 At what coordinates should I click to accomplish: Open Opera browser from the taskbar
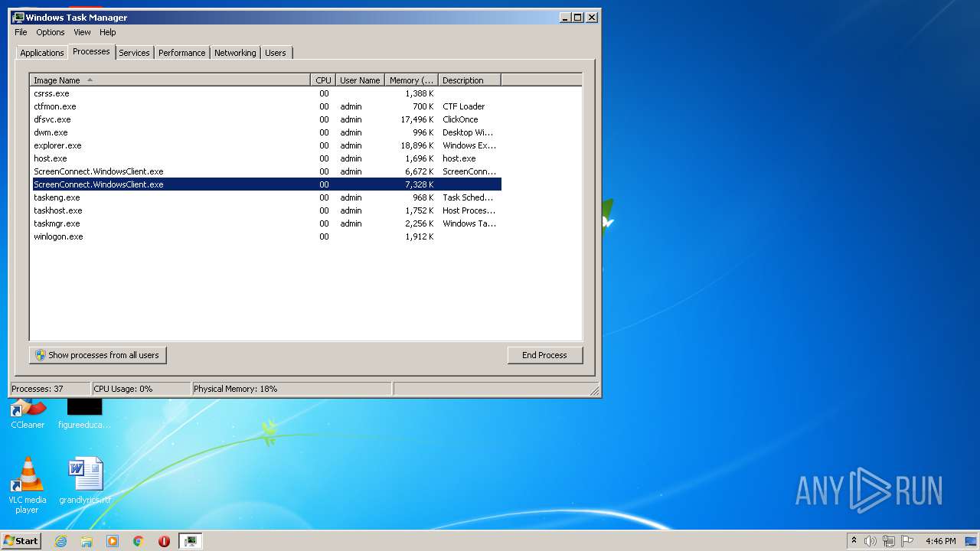[x=164, y=541]
